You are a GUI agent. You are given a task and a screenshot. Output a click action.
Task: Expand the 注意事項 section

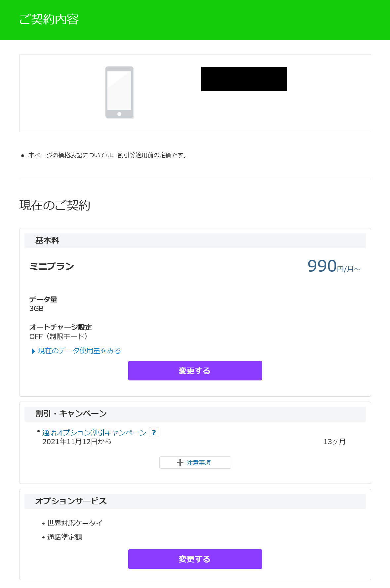pyautogui.click(x=195, y=463)
